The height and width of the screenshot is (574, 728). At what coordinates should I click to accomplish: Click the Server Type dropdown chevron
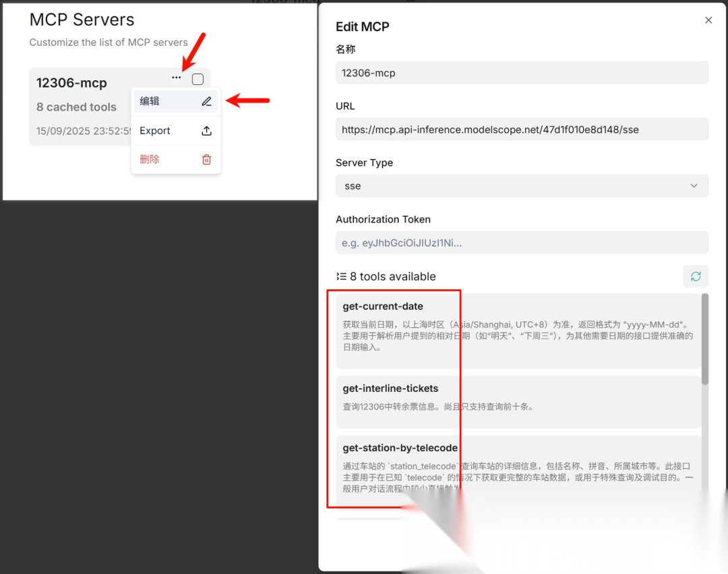[694, 185]
